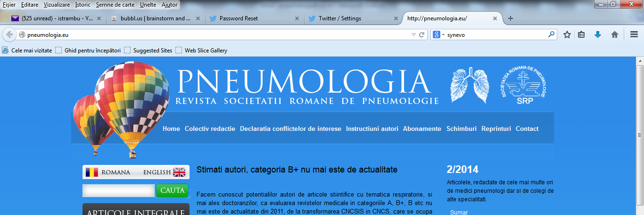The width and height of the screenshot is (644, 215).
Task: Click the white lungs logo icon
Action: tap(469, 85)
